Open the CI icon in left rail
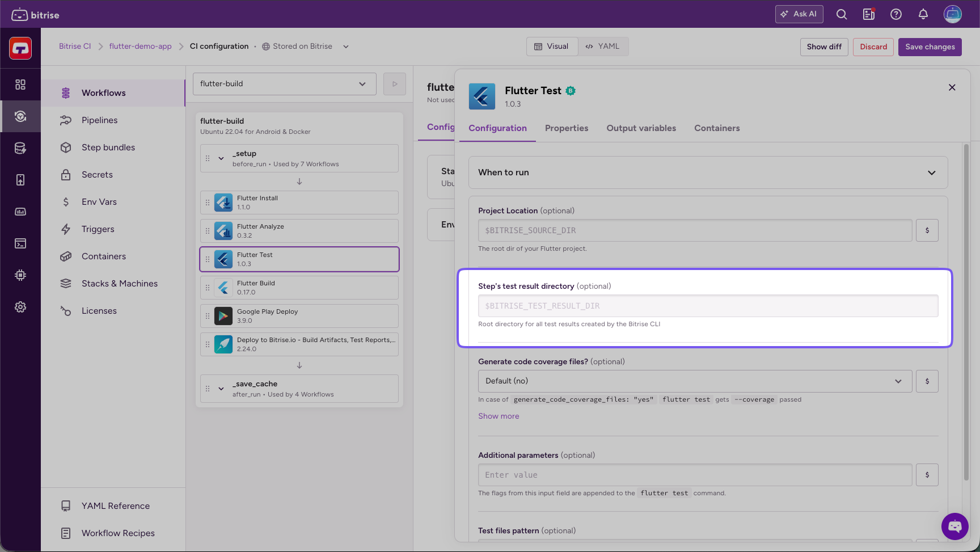Viewport: 980px width, 552px height. pos(20,116)
